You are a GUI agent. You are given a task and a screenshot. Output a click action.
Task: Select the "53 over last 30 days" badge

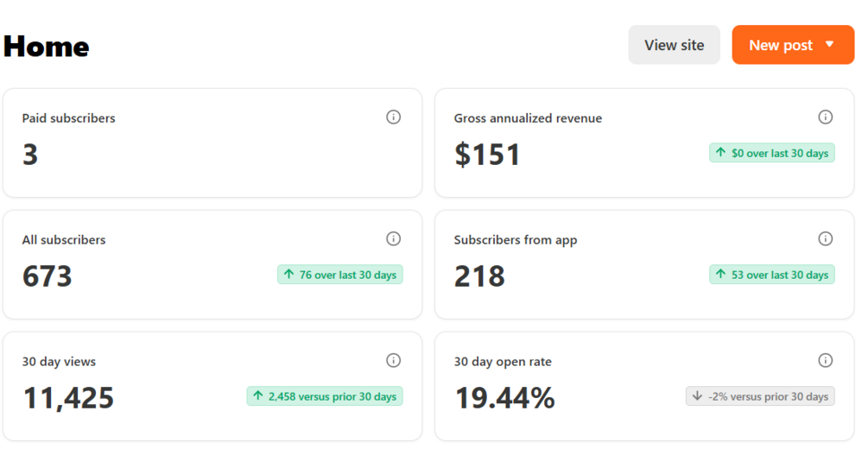tap(771, 275)
